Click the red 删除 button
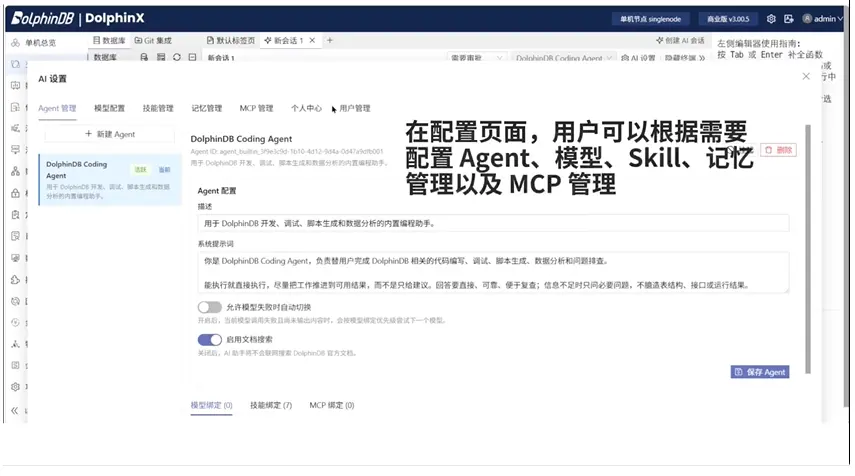The width and height of the screenshot is (855, 476). coord(778,150)
